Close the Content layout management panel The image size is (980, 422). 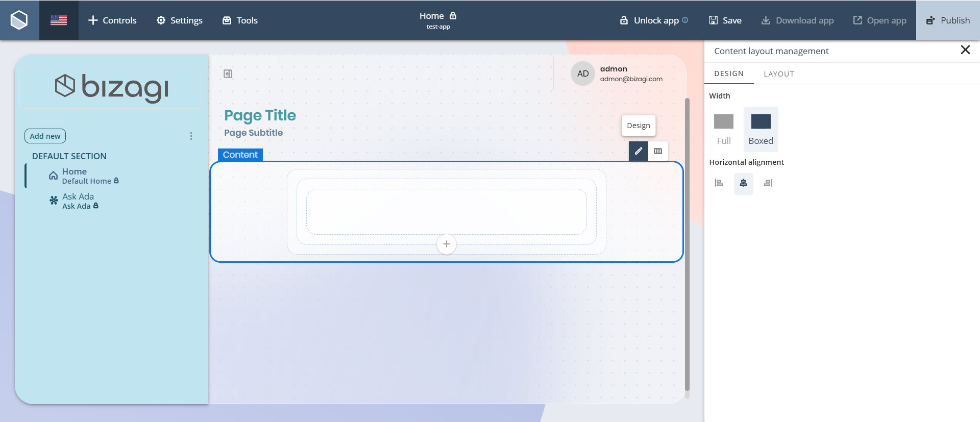(965, 50)
